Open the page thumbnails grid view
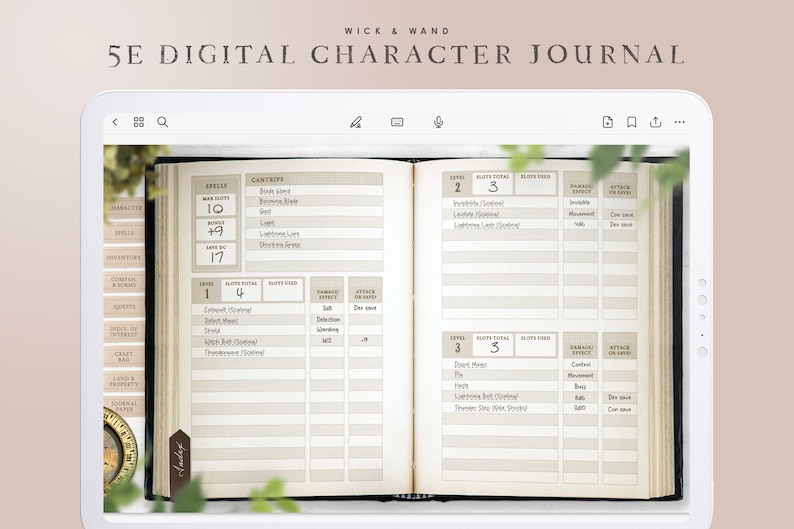794x529 pixels. tap(139, 122)
